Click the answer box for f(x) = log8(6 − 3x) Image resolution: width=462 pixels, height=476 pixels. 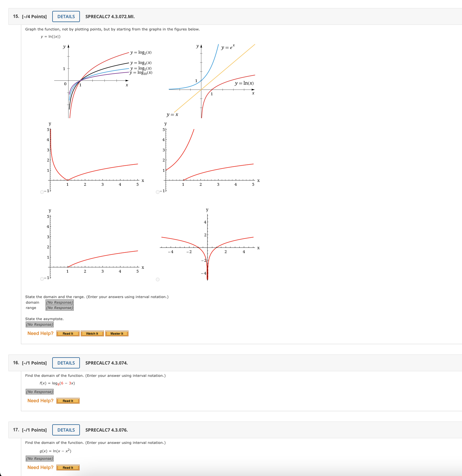[x=39, y=392]
